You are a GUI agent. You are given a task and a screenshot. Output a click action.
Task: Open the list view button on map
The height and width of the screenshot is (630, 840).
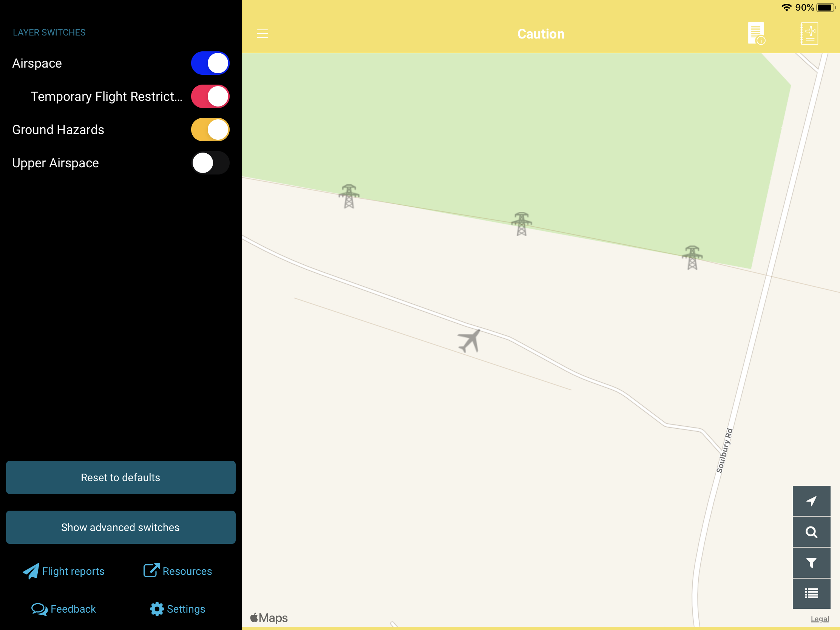(x=811, y=593)
